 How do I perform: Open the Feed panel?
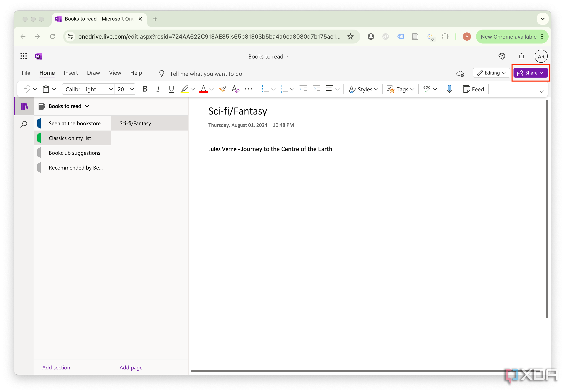pos(473,89)
